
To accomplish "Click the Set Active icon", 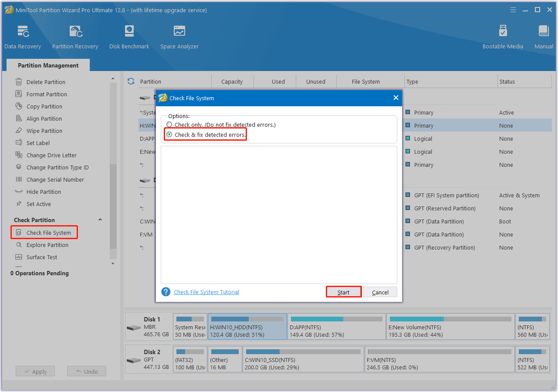I will (19, 204).
